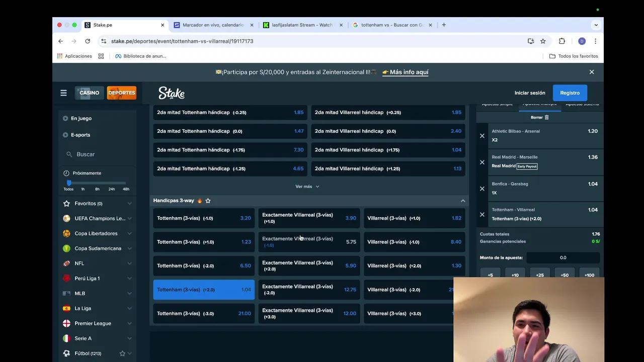This screenshot has height=362, width=644.
Task: Click the Stake logo
Action: tap(172, 93)
